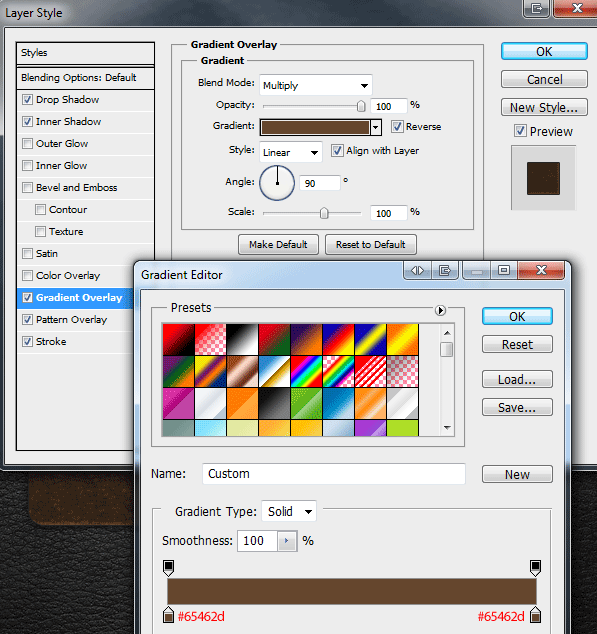This screenshot has height=634, width=597.
Task: Choose the rainbow spectrum gradient preset
Action: (306, 371)
